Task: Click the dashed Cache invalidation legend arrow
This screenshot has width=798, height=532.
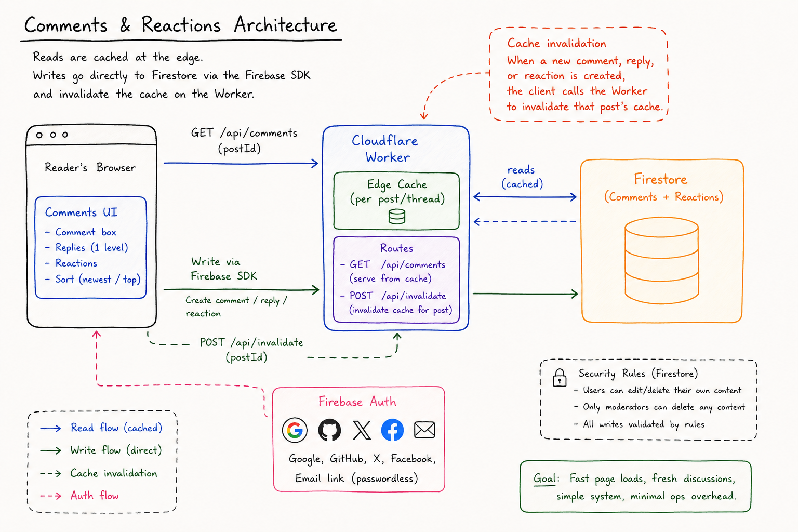Action: pos(51,473)
